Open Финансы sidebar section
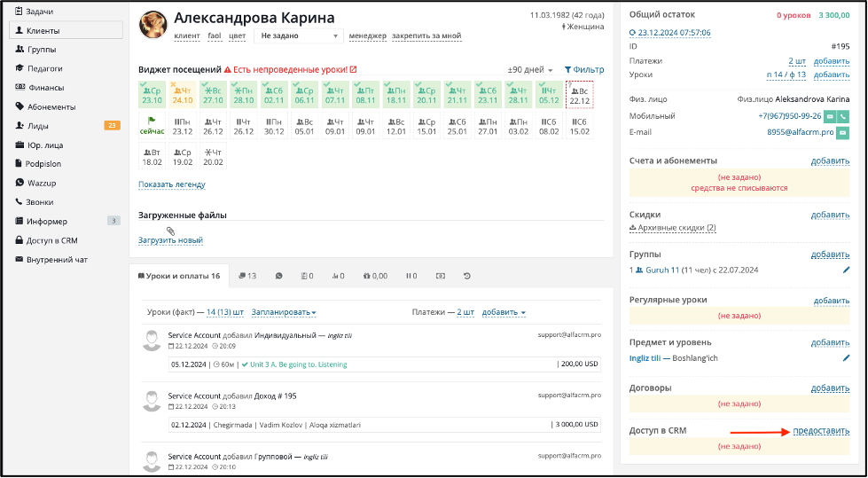Screen dimensions: 868x478 39,88
